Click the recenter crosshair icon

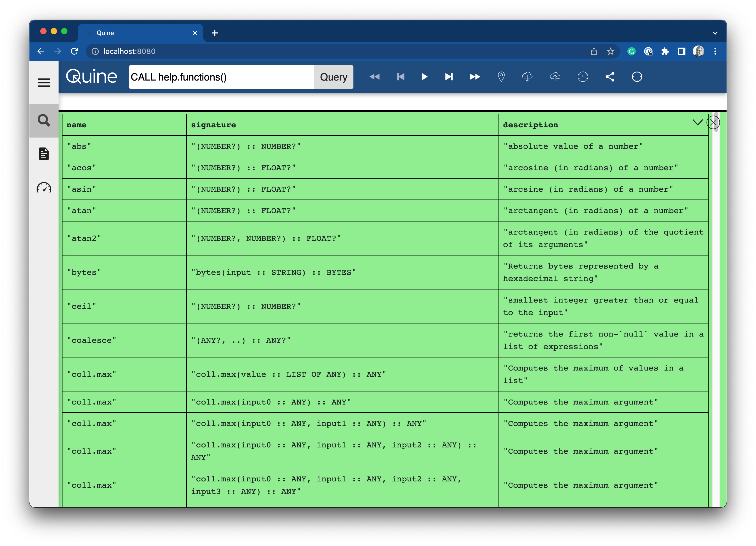click(637, 77)
